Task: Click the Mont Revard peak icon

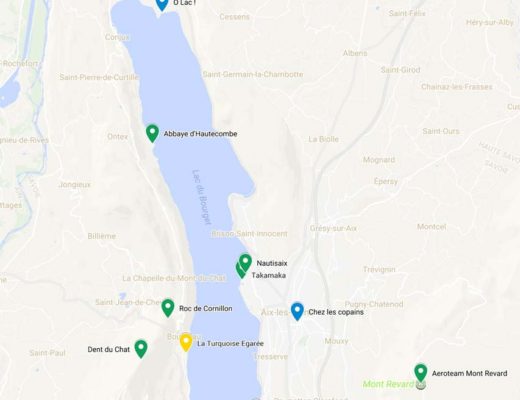Action: (x=421, y=385)
